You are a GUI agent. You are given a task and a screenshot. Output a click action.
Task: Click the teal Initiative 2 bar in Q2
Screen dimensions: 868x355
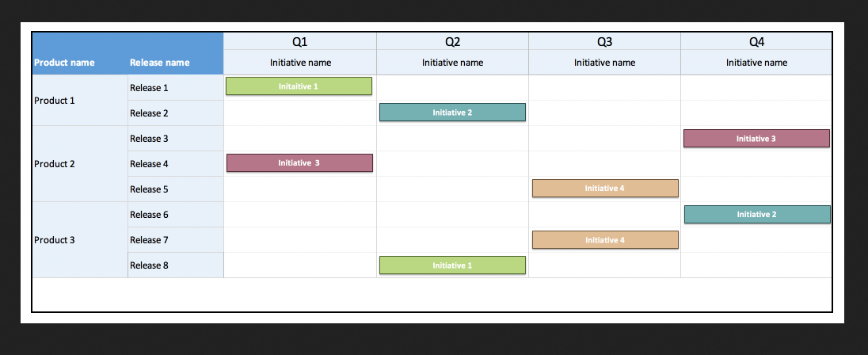pyautogui.click(x=452, y=113)
